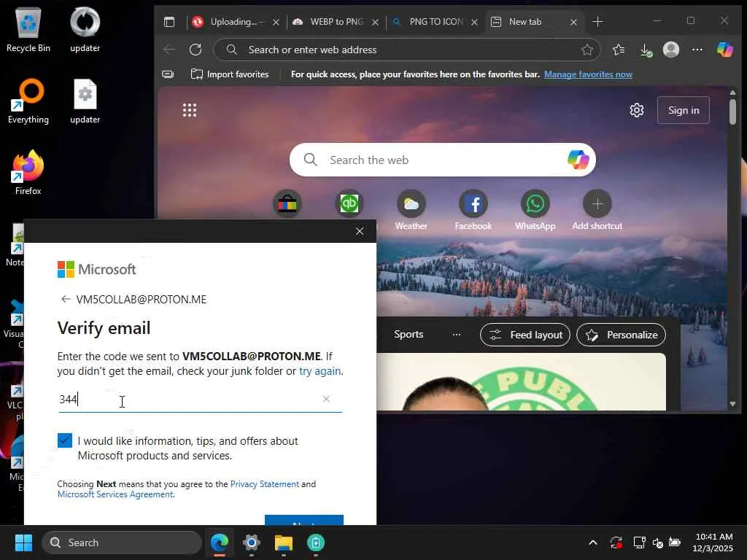Open the news story thumbnail in feed
This screenshot has width=747, height=560.
(x=521, y=381)
